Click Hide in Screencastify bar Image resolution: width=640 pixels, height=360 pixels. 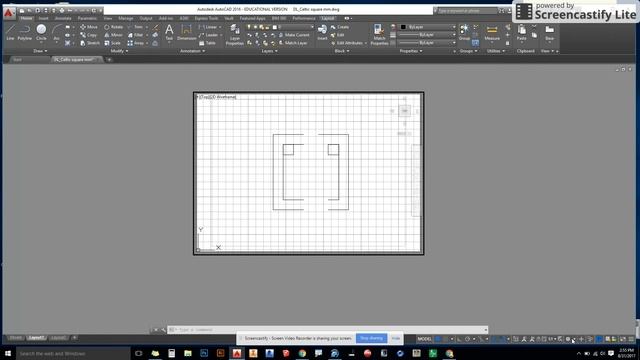coord(396,338)
